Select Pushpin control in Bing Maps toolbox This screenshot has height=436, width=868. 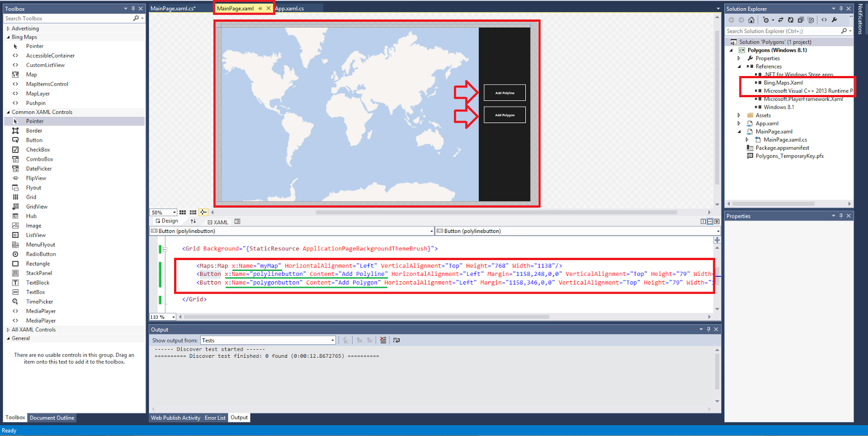36,103
